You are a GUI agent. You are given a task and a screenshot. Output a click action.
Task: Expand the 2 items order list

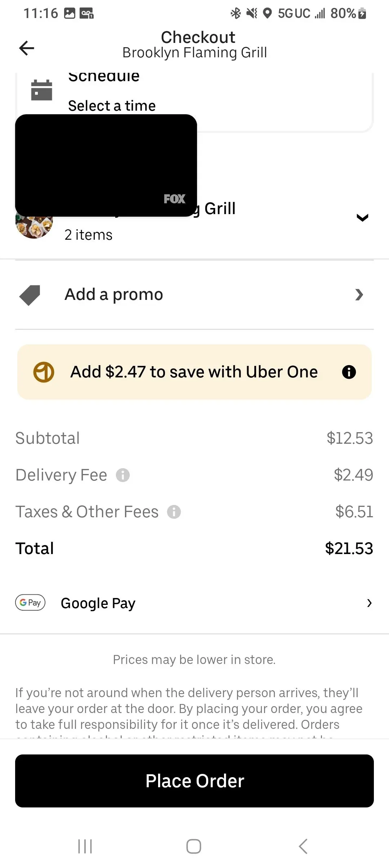pyautogui.click(x=362, y=218)
